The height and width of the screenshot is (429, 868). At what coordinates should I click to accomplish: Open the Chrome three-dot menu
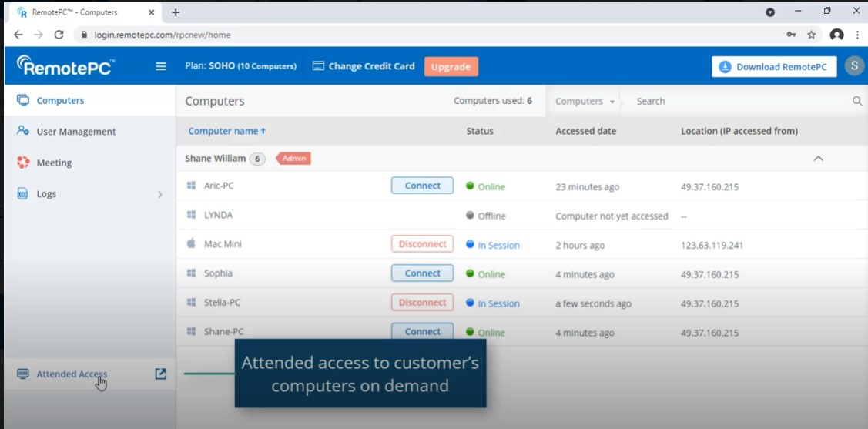(858, 35)
